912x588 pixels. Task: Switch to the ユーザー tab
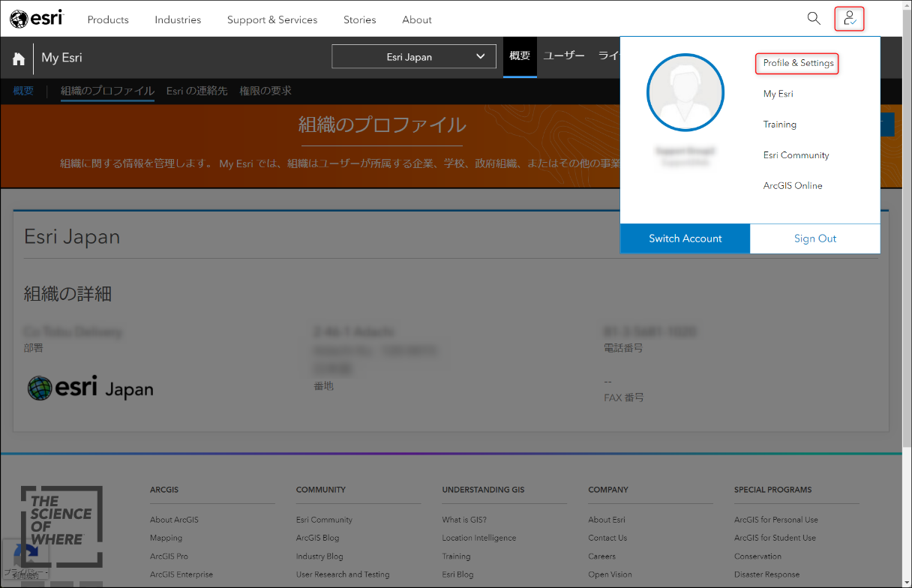[564, 56]
